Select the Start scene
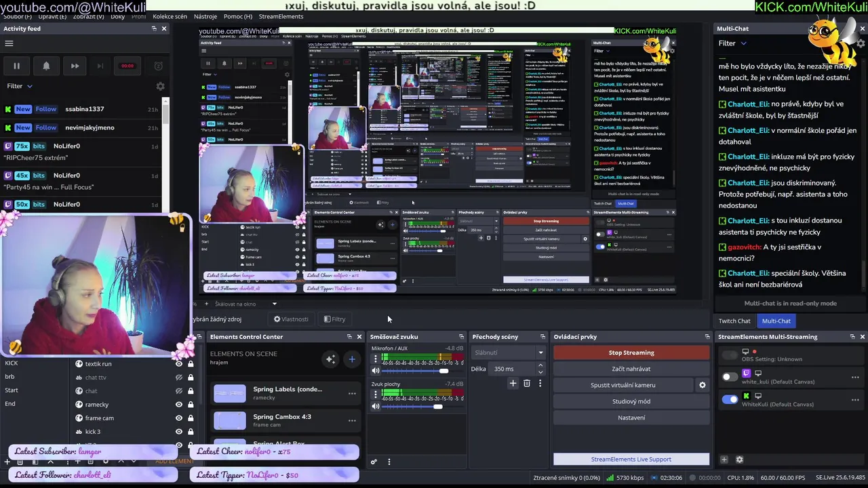Viewport: 868px width, 488px height. coord(12,390)
